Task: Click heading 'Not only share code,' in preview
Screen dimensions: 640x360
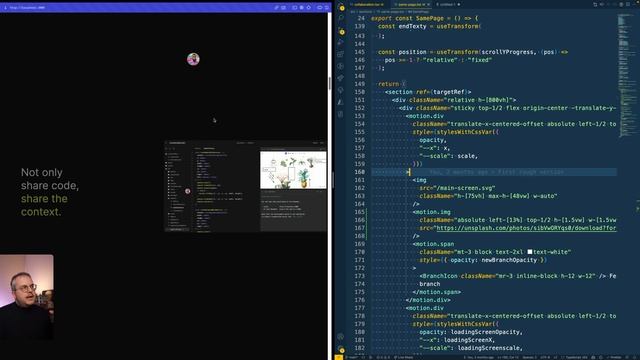Action: pos(50,179)
